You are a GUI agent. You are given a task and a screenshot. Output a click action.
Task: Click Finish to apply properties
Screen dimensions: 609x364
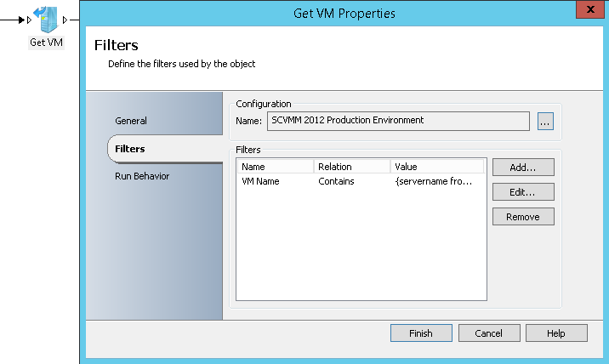coord(421,333)
